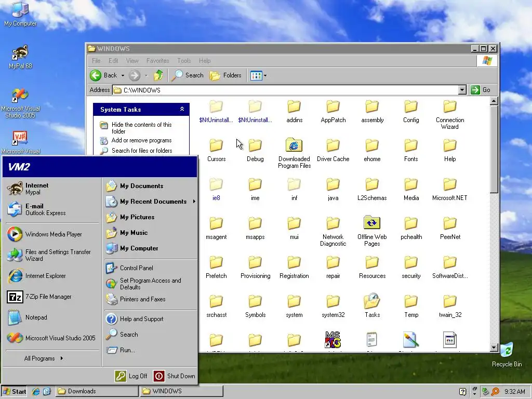Click the Back toolbar button
Image resolution: width=532 pixels, height=399 pixels.
click(x=103, y=75)
